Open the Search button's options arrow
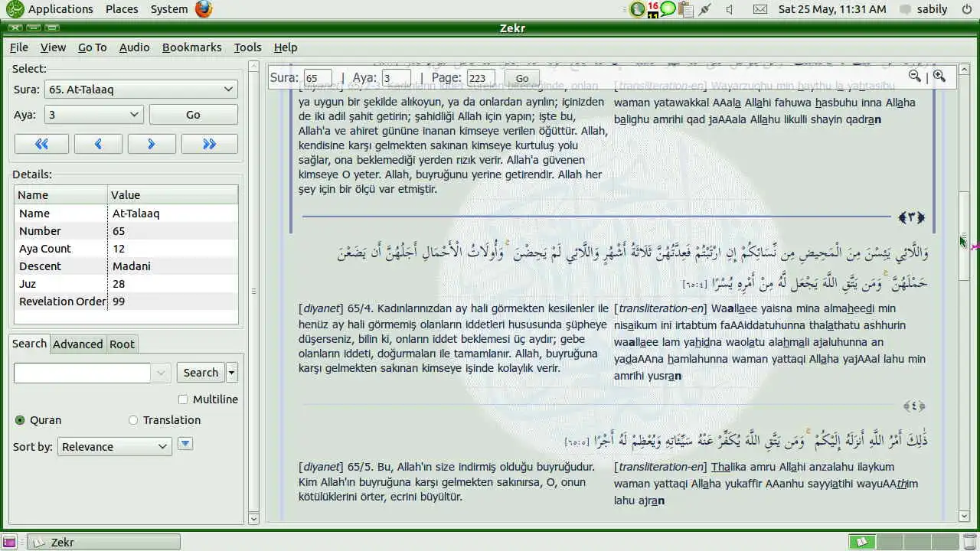Viewport: 980px width, 551px height. point(232,373)
